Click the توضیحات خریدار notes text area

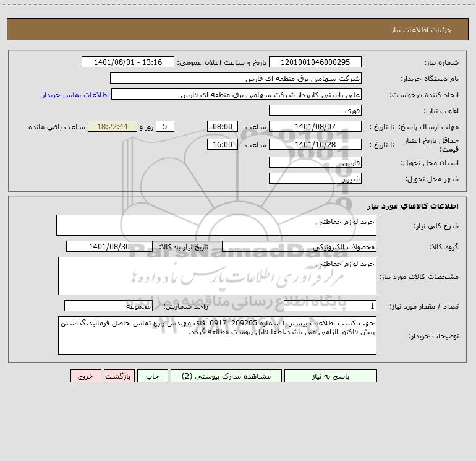point(217,335)
